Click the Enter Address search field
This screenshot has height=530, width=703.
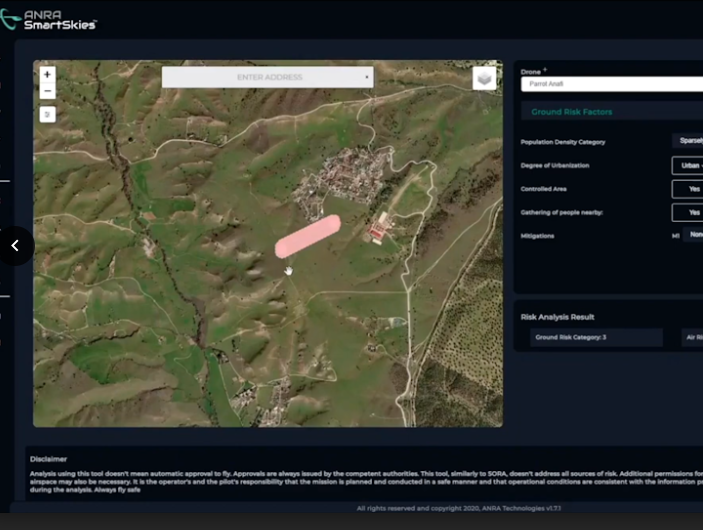268,77
